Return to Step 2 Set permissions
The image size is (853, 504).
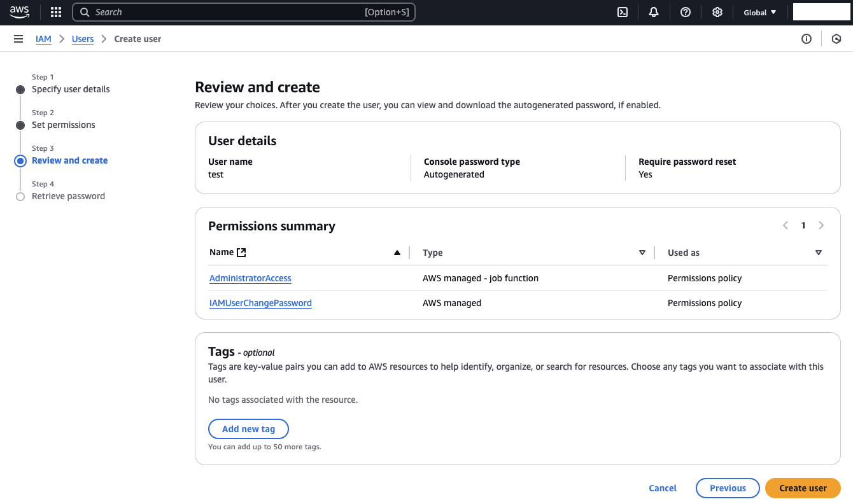[x=64, y=125]
